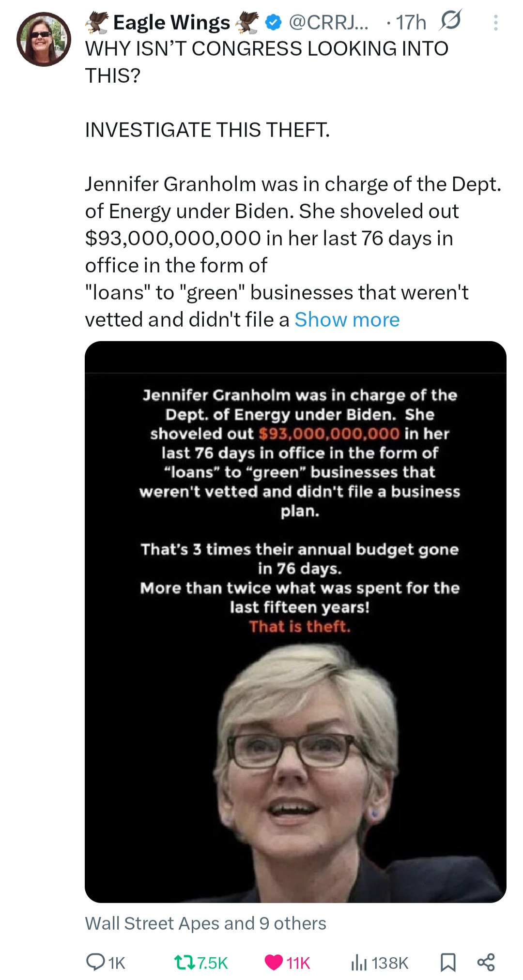Tap the reply speech bubble icon
Image resolution: width=523 pixels, height=980 pixels.
[x=94, y=962]
